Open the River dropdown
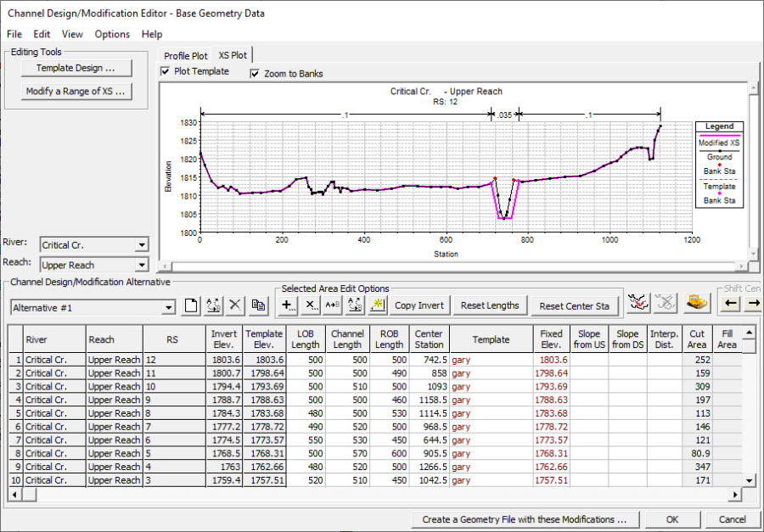This screenshot has width=764, height=532. tap(140, 245)
